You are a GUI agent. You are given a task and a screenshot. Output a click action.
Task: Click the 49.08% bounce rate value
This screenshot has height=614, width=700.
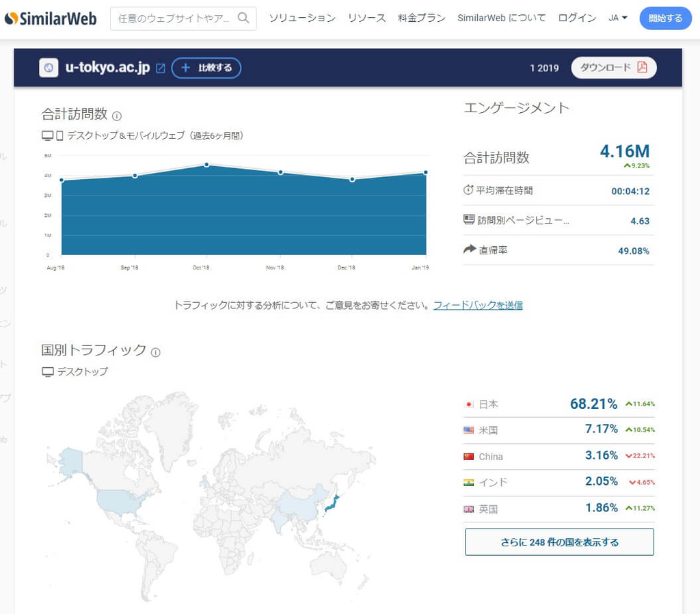[x=634, y=251]
